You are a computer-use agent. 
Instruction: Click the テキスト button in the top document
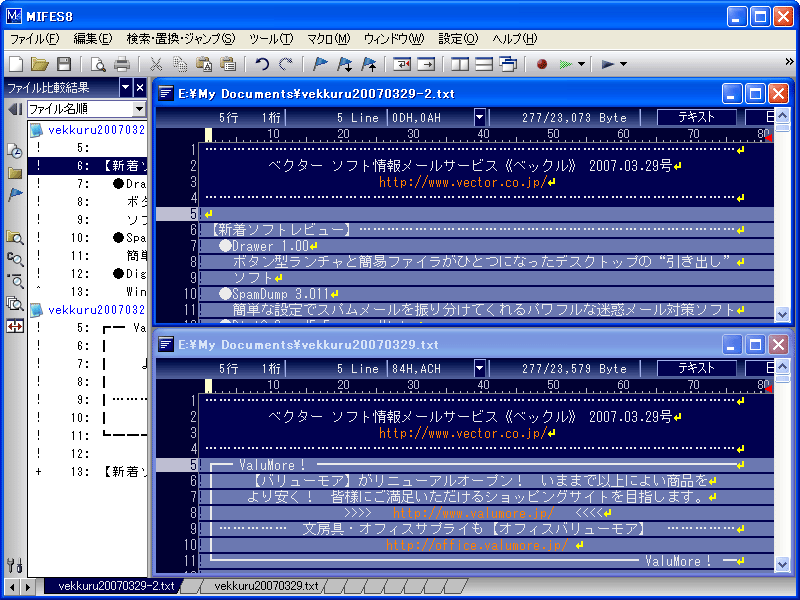[696, 117]
